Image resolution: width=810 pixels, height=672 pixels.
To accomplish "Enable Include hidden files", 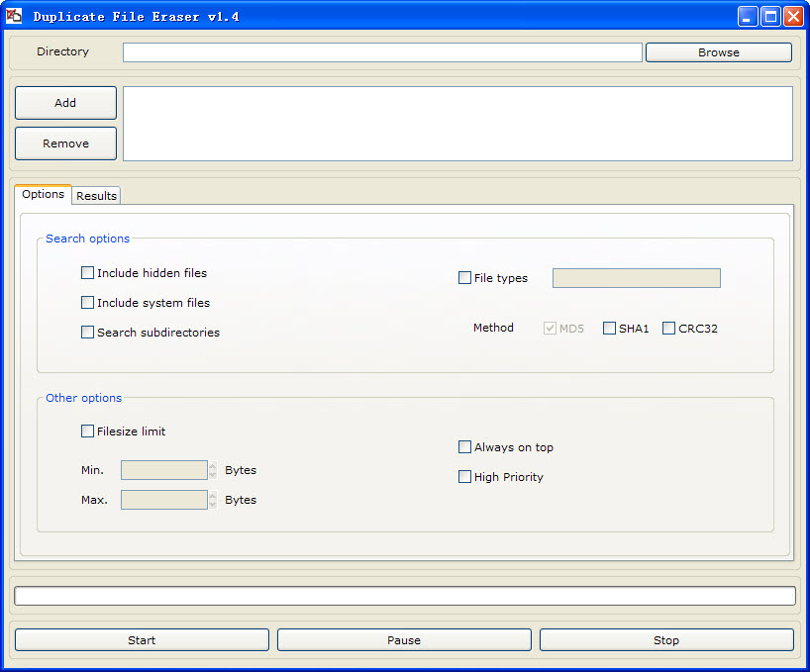I will [88, 273].
